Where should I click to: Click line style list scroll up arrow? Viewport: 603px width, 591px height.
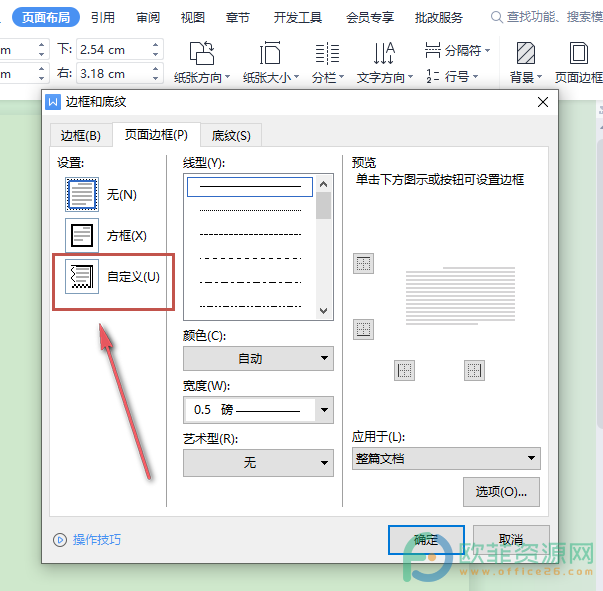(323, 184)
